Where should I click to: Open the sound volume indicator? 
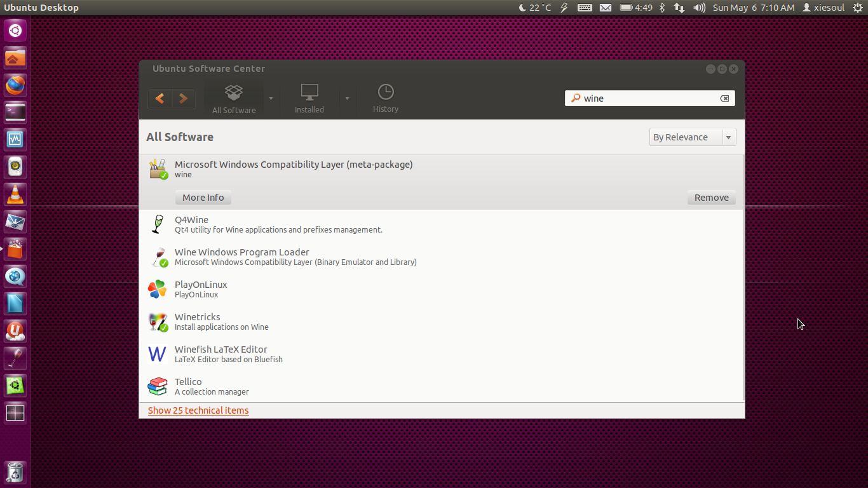click(700, 8)
